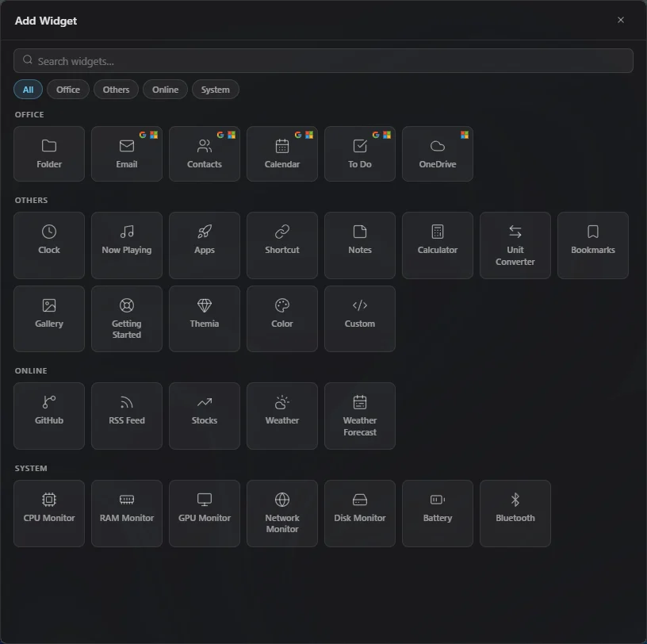Pick the Now Playing widget
The image size is (647, 644).
127,245
